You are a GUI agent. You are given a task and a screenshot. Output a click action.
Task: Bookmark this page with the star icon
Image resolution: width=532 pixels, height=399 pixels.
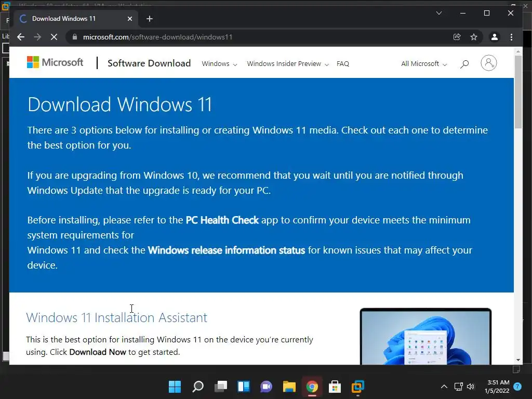[x=474, y=37]
